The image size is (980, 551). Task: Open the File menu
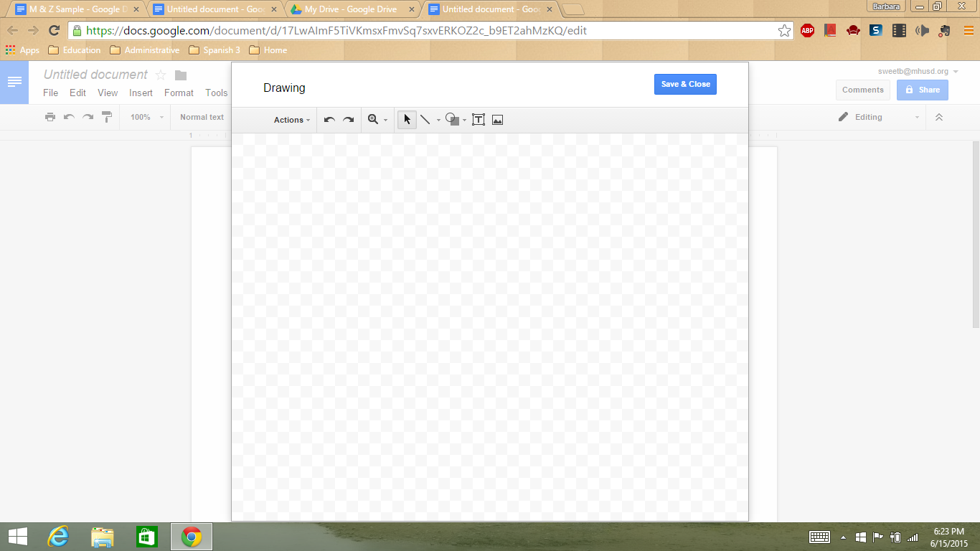[50, 93]
